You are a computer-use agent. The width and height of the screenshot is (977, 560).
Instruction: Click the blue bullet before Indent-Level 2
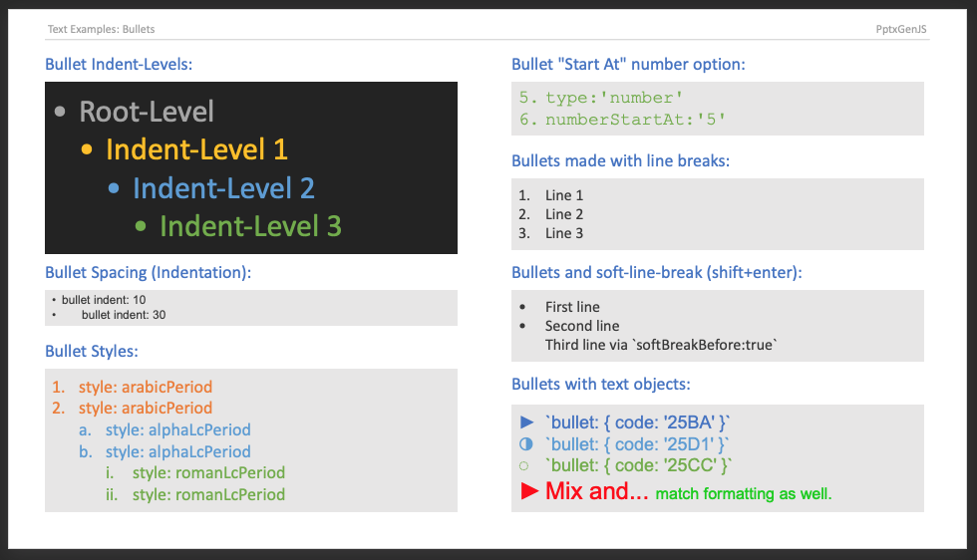coord(114,188)
